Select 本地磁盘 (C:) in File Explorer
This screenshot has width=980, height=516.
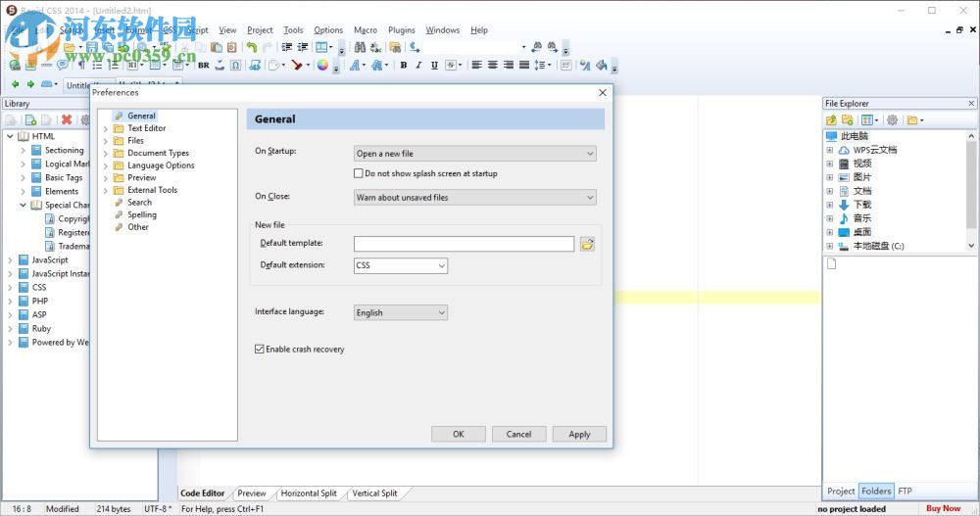click(878, 246)
